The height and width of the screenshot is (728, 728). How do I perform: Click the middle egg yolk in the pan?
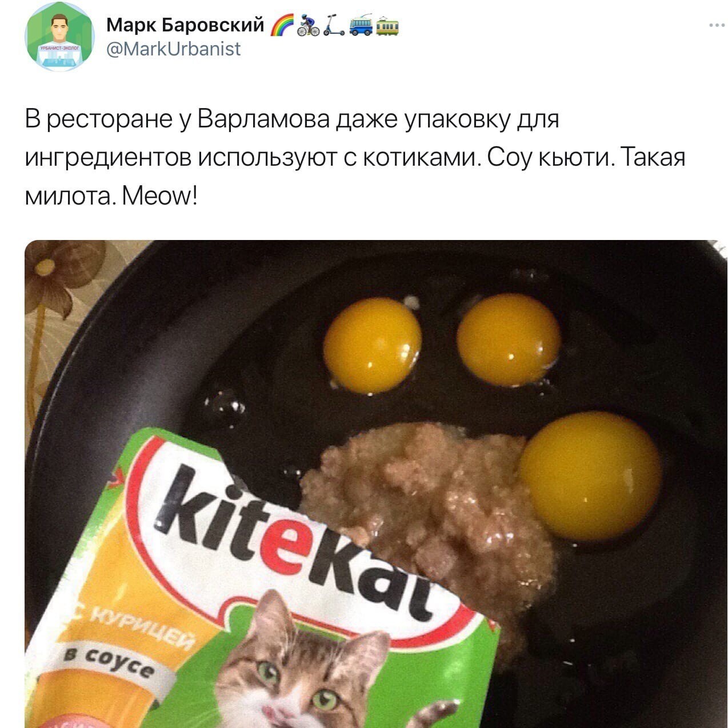[509, 339]
